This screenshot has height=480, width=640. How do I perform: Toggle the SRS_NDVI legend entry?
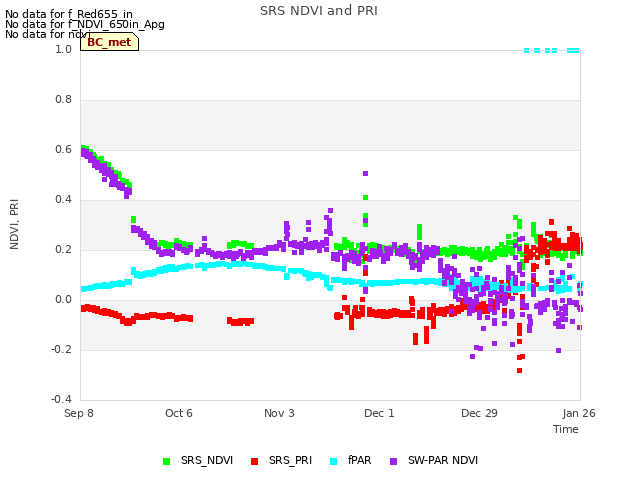198,461
